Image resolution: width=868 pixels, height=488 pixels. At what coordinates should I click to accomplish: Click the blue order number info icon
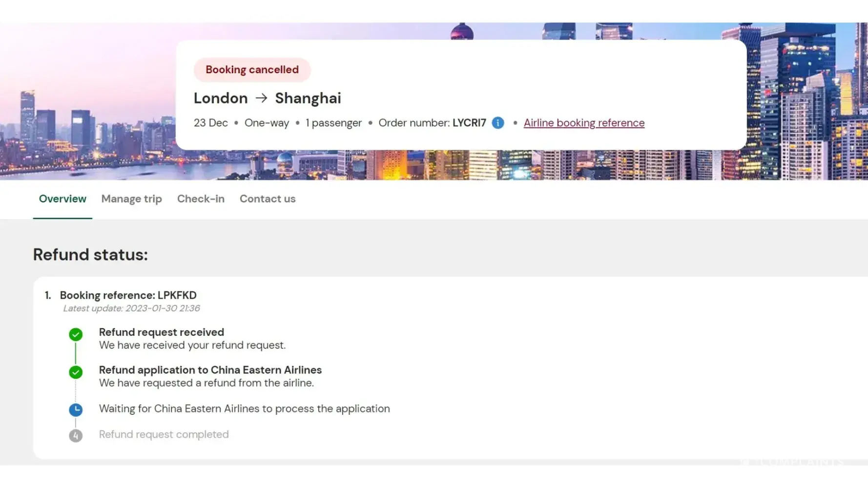tap(497, 123)
